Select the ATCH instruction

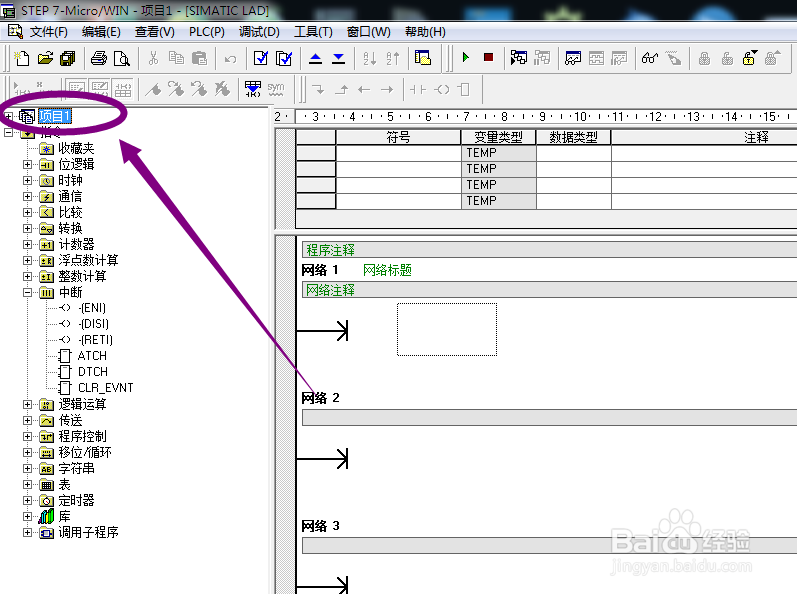click(92, 356)
